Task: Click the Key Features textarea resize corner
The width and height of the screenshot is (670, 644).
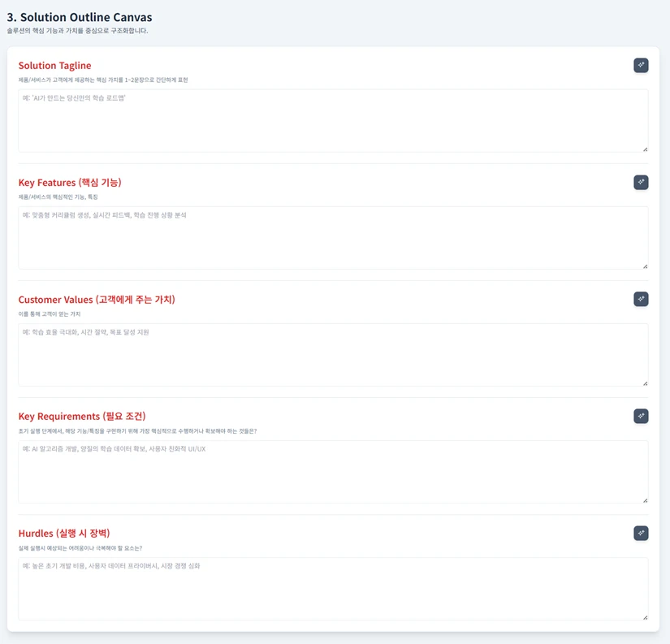Action: click(x=645, y=266)
